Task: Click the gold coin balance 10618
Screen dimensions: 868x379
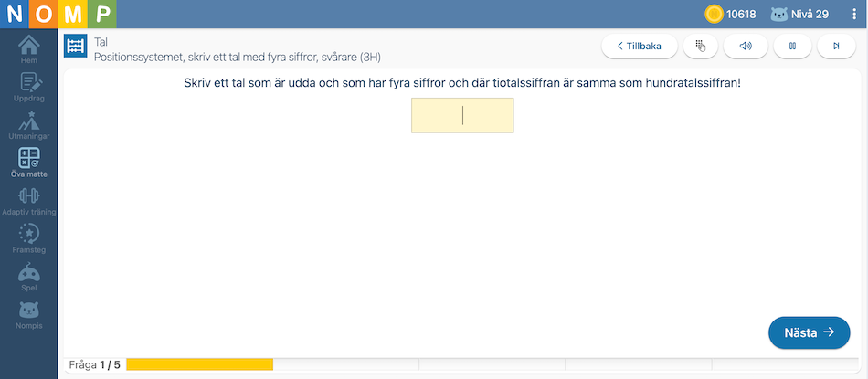Action: (730, 15)
